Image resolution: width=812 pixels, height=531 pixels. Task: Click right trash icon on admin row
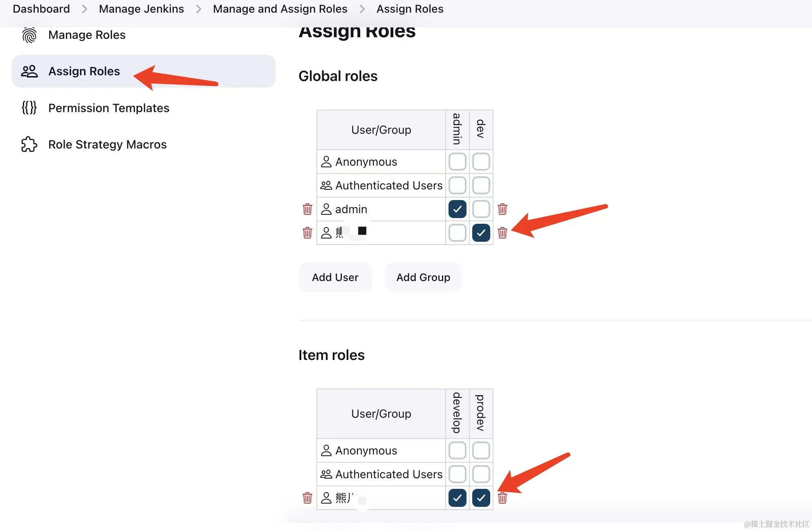tap(502, 209)
